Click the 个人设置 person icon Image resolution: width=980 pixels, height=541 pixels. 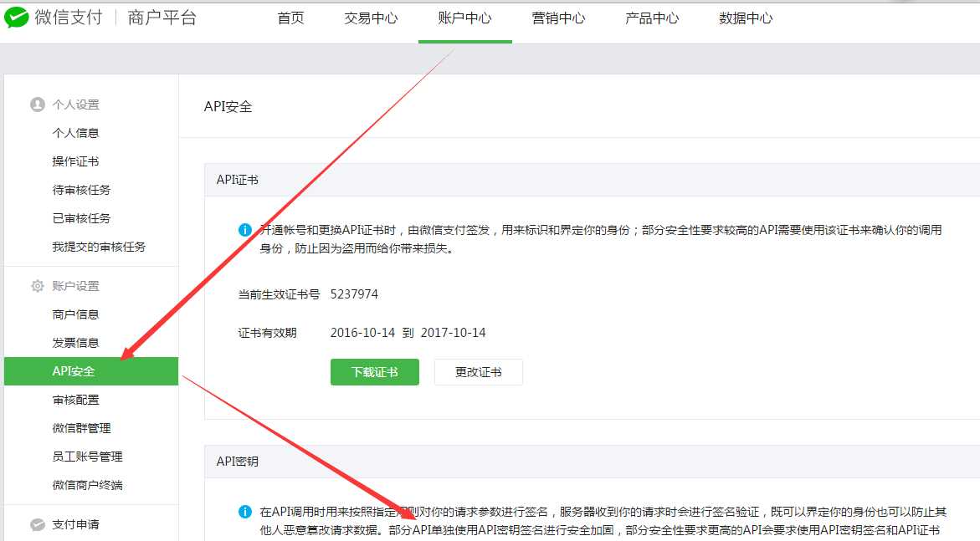pos(38,105)
